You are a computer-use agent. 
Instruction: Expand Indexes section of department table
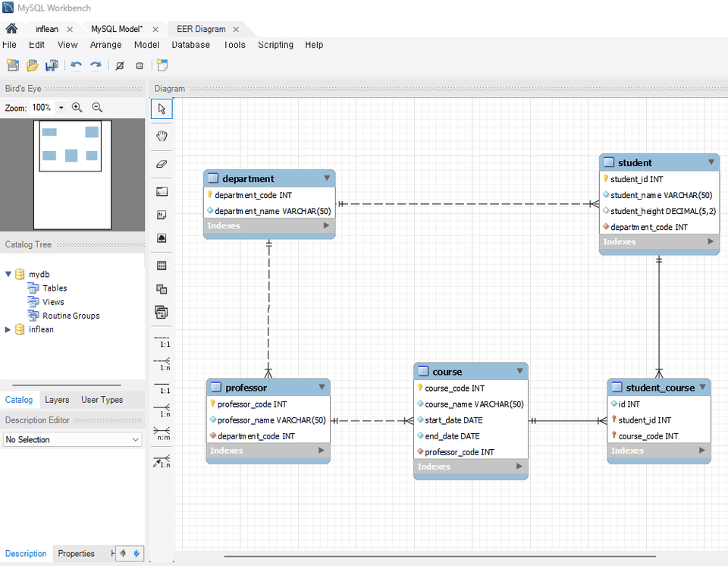point(327,225)
